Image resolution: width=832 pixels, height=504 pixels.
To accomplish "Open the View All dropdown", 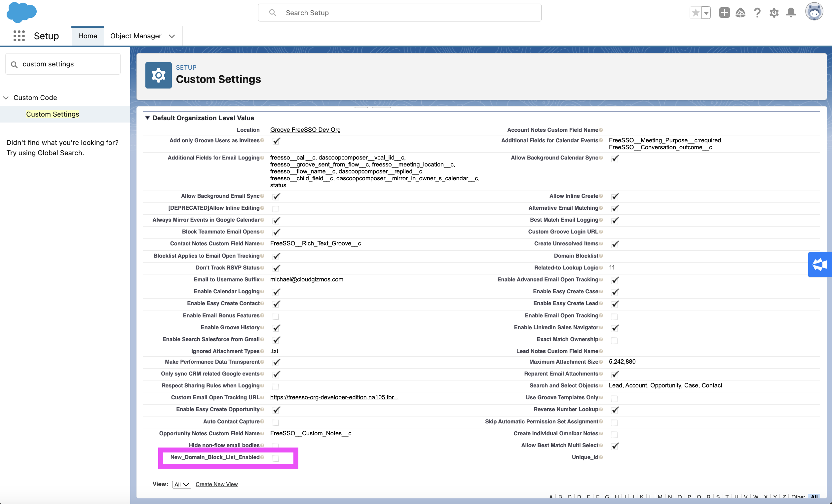I will tap(182, 485).
